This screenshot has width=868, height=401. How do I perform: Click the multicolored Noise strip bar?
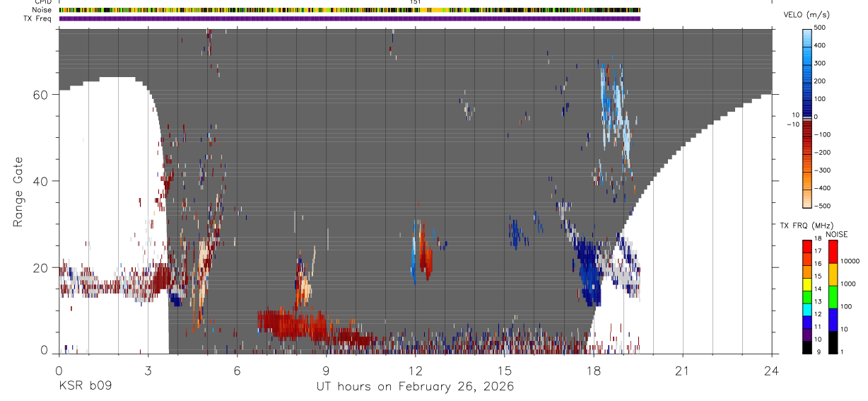point(349,10)
